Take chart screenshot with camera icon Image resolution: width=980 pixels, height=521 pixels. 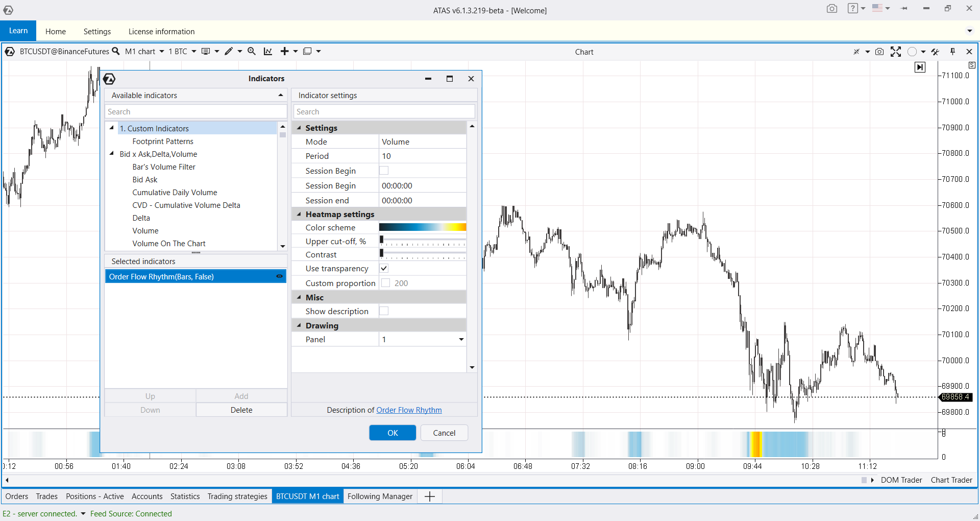(x=879, y=52)
